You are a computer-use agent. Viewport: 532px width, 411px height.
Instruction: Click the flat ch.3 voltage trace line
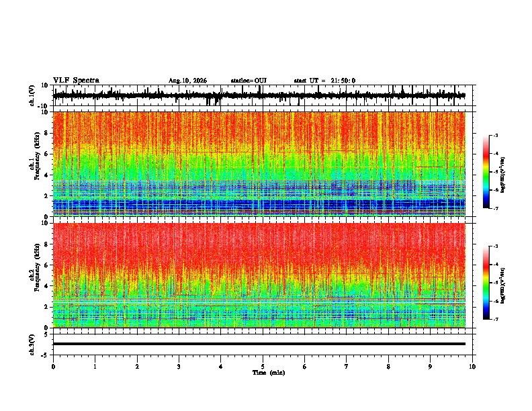(259, 344)
